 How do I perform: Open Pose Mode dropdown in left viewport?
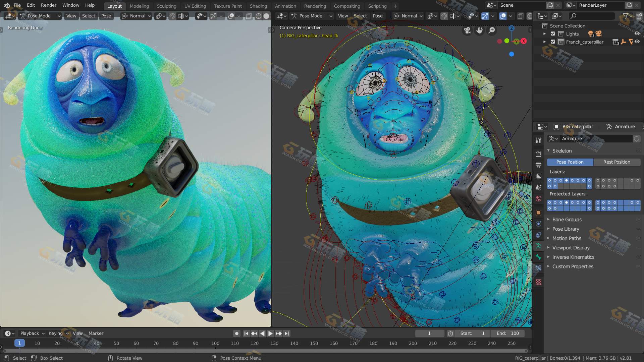point(40,16)
